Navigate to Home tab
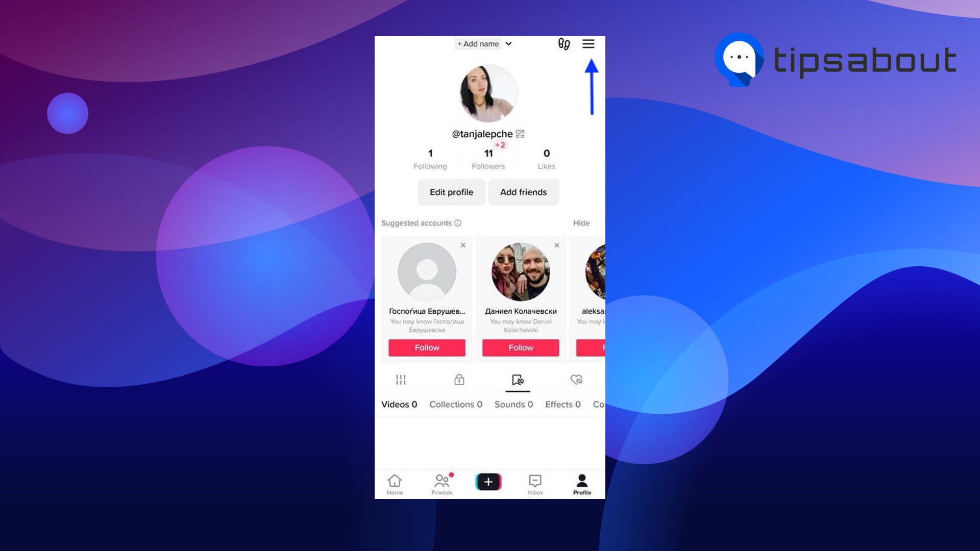Image resolution: width=980 pixels, height=551 pixels. click(x=395, y=483)
